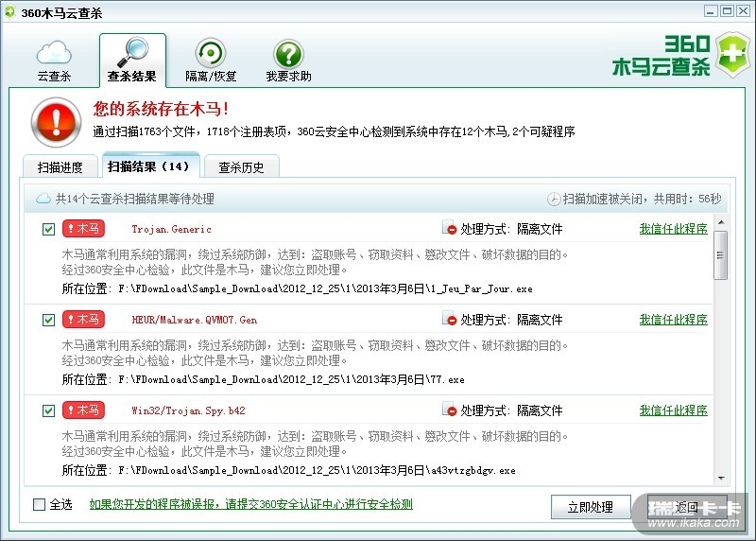The height and width of the screenshot is (541, 756).
Task: Uncheck the Win32/Trojan.Spy.b42 checkbox
Action: pyautogui.click(x=49, y=410)
